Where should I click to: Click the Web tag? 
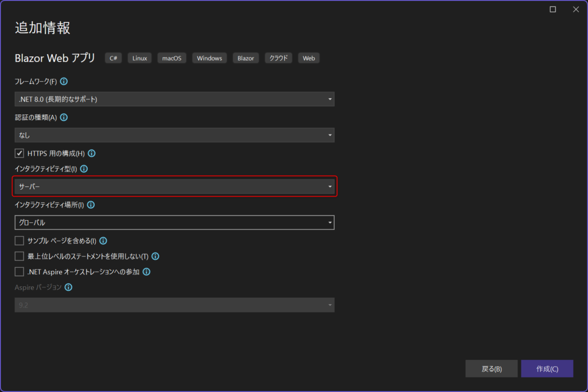coord(308,58)
